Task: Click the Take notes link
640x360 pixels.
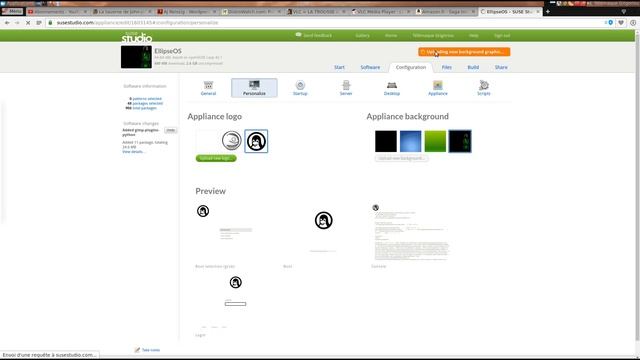Action: click(x=151, y=350)
